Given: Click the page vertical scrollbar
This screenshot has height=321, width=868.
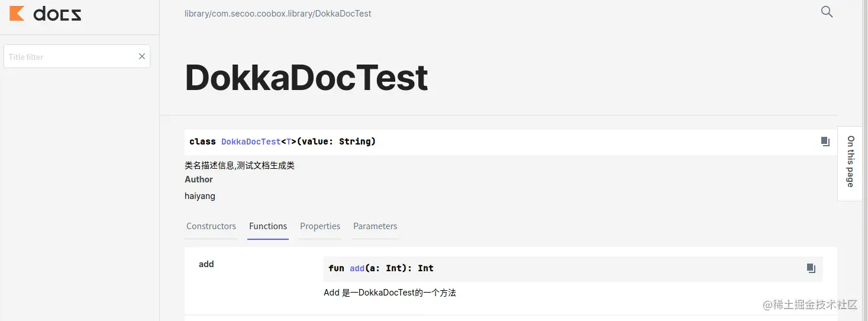Looking at the screenshot, I should pos(865,160).
